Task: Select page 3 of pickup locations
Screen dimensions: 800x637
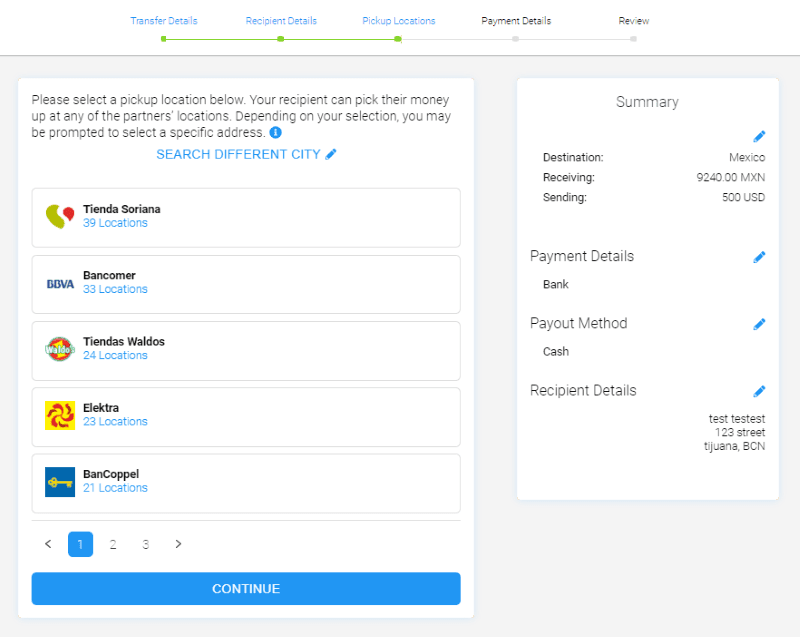Action: coord(145,544)
